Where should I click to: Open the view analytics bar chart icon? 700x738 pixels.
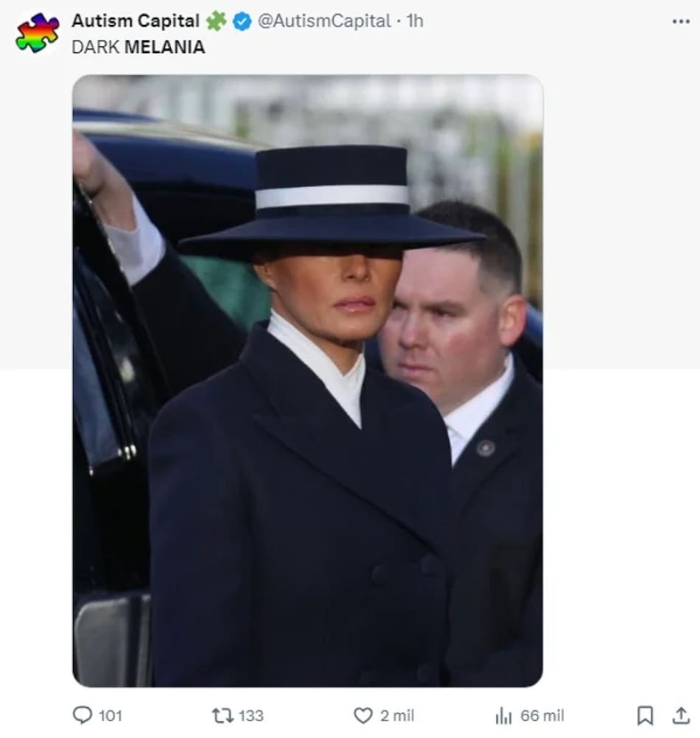(x=503, y=715)
